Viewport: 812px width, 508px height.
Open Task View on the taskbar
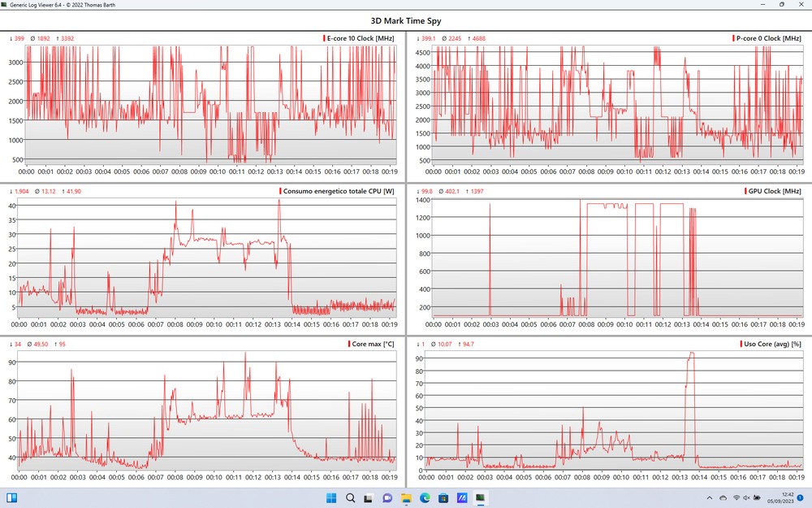[x=368, y=498]
